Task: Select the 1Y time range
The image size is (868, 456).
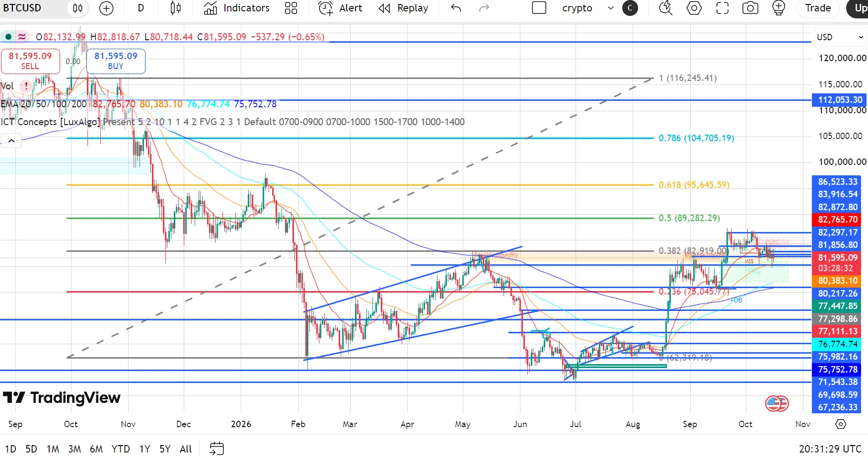Action: pos(145,449)
